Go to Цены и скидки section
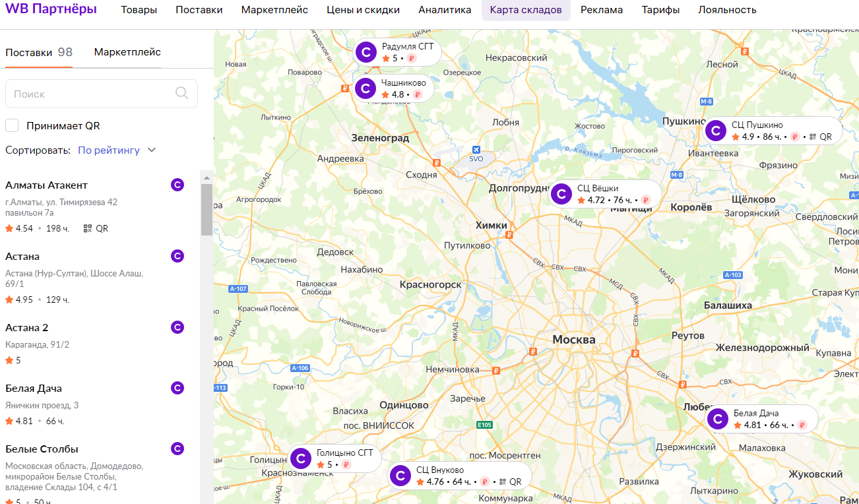Image resolution: width=859 pixels, height=504 pixels. (x=363, y=10)
